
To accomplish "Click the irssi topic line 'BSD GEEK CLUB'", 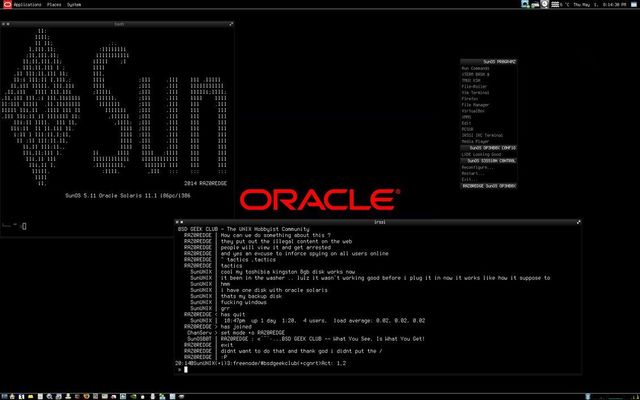I will tap(244, 229).
